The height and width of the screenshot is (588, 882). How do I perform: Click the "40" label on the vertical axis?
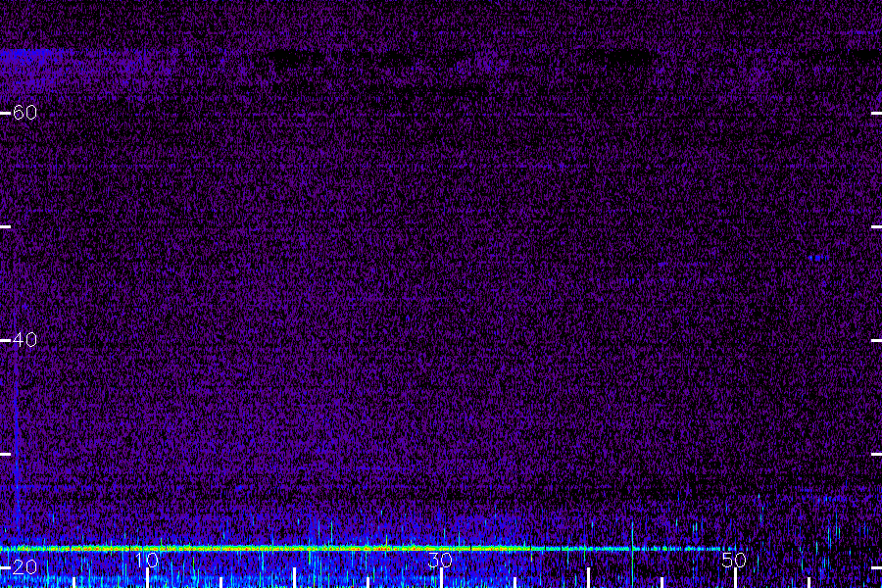[24, 340]
